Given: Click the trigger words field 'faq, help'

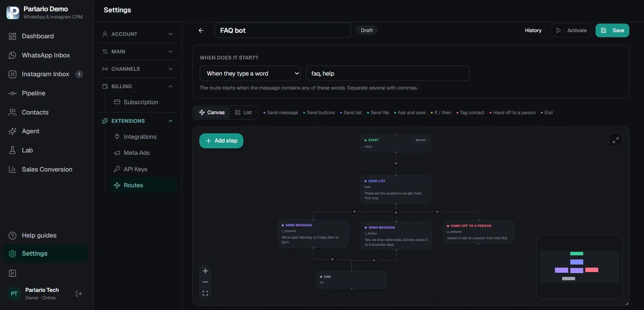Looking at the screenshot, I should pyautogui.click(x=387, y=73).
